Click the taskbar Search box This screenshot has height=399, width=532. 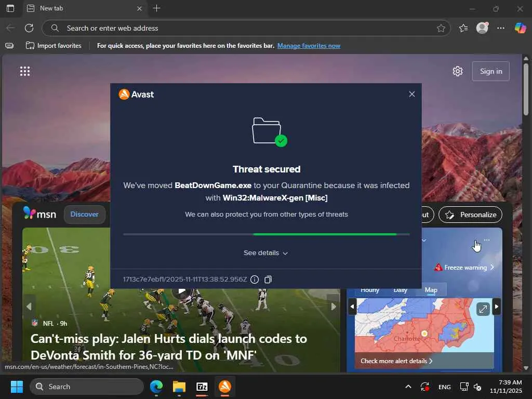tap(87, 387)
